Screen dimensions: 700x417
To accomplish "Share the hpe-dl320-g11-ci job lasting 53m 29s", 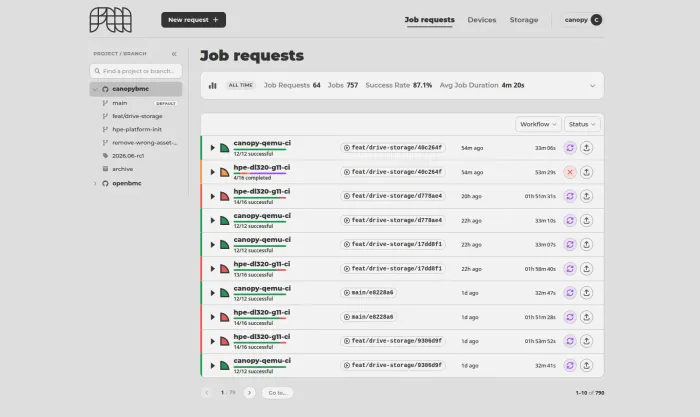I will pyautogui.click(x=586, y=172).
